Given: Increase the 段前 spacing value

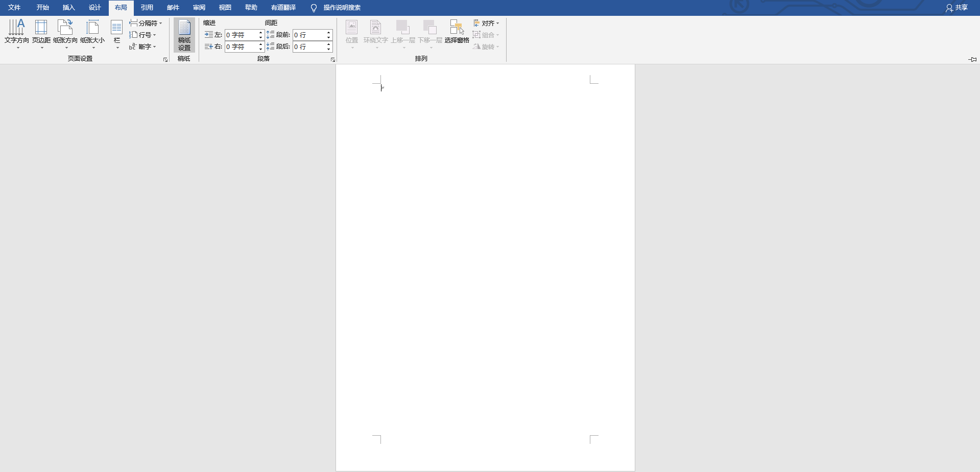Looking at the screenshot, I should point(329,33).
